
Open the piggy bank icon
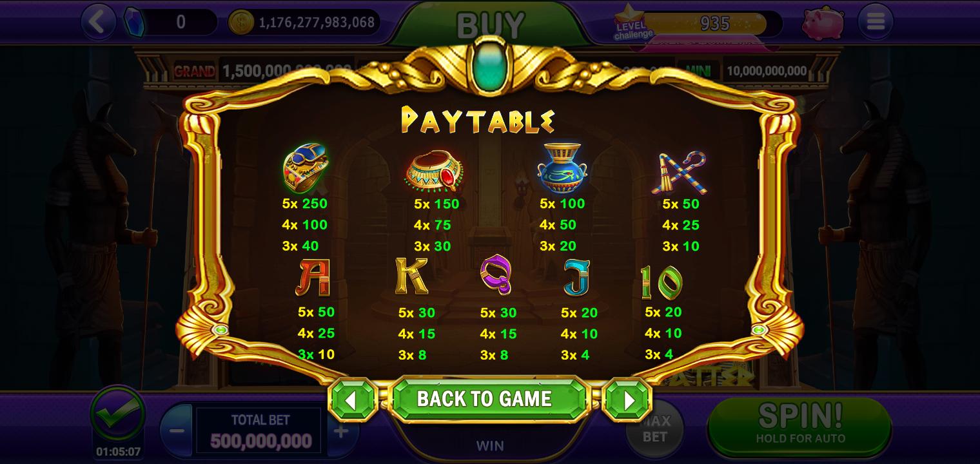click(x=823, y=23)
